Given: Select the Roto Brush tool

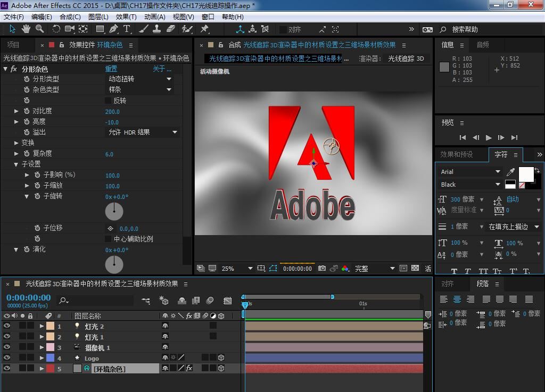Looking at the screenshot, I should pyautogui.click(x=187, y=29).
